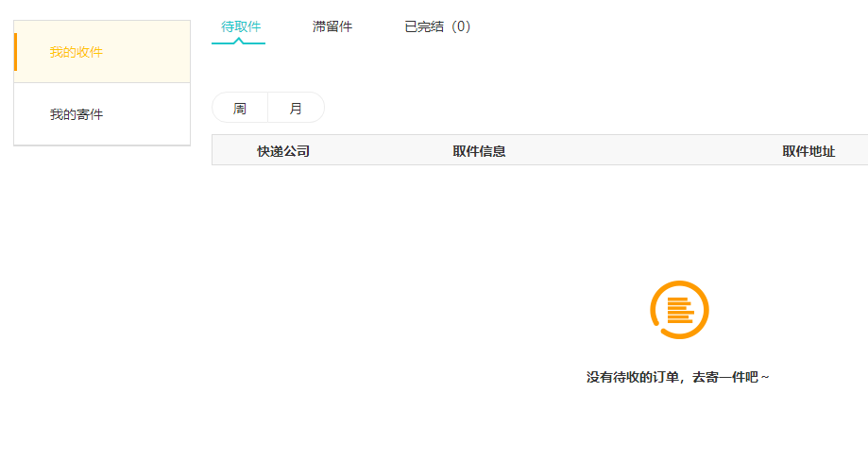Screen dimensions: 868x461
Task: Select the 周 filter button
Action: [240, 108]
